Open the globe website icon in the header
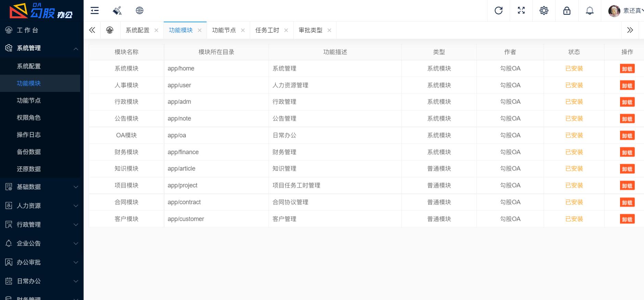 (x=139, y=11)
